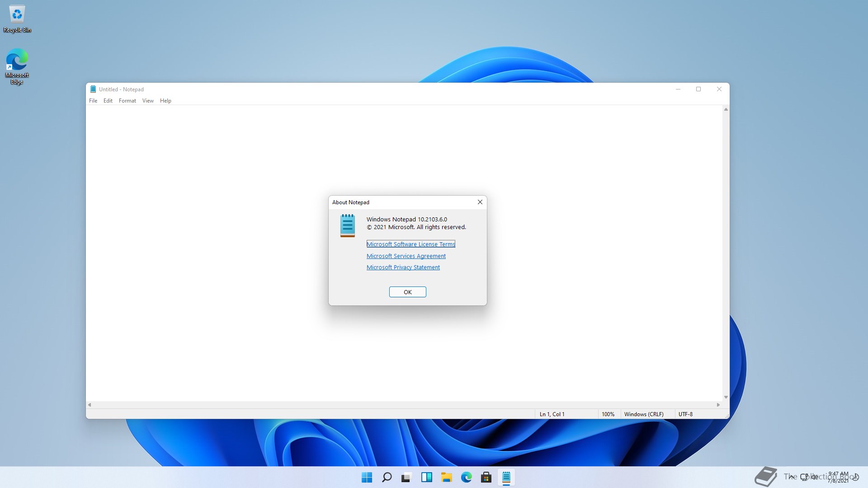Open Microsoft Services Agreement link
868x488 pixels.
point(406,256)
